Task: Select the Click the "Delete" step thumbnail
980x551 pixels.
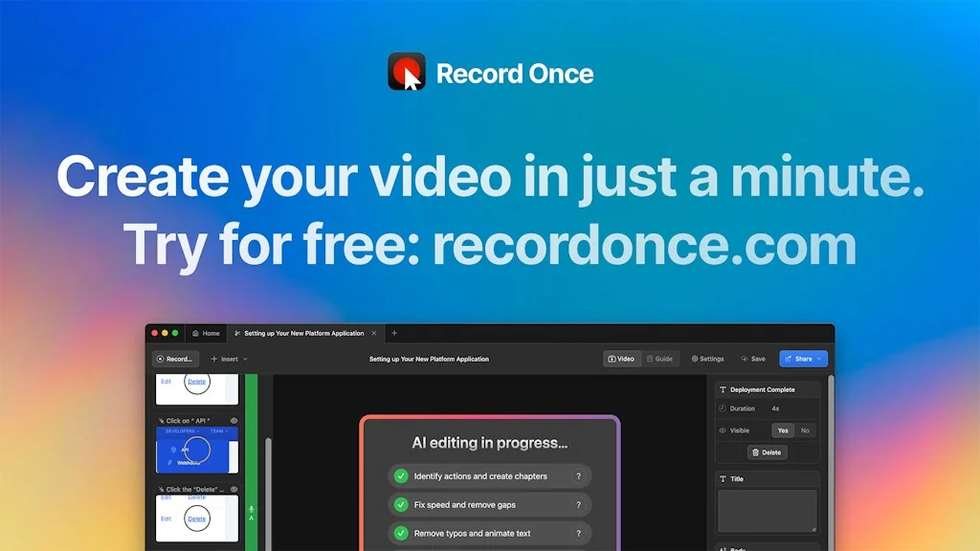Action: 197,518
